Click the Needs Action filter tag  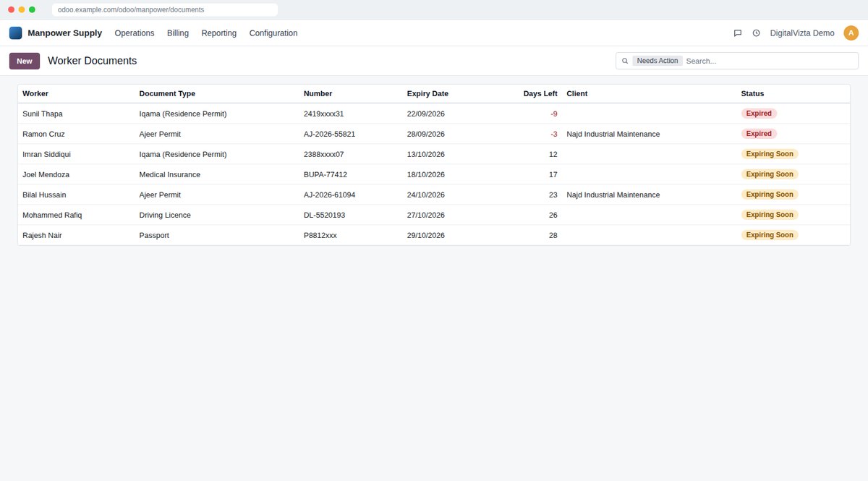[658, 61]
